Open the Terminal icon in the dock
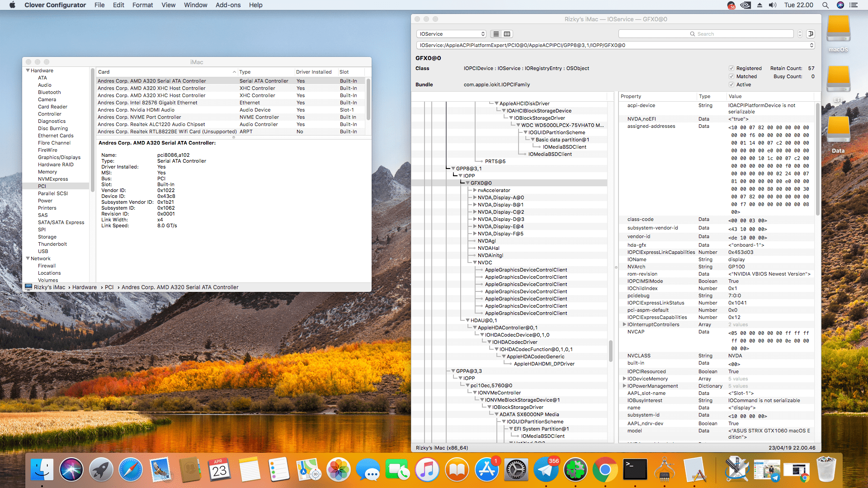 click(x=635, y=470)
